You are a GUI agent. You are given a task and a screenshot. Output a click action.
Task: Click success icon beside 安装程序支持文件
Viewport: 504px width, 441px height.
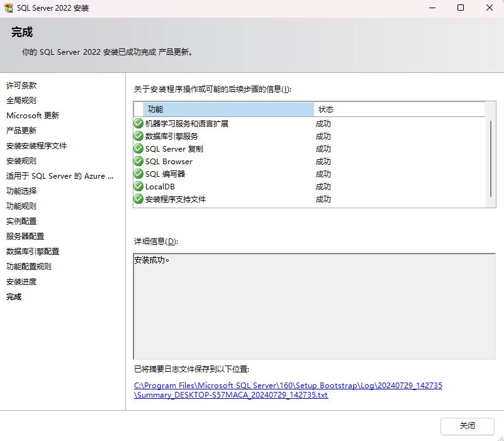pyautogui.click(x=138, y=199)
